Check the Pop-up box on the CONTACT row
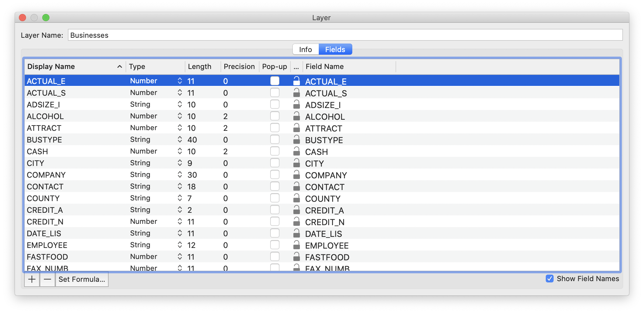Screen dimensions: 644x313 pos(275,186)
